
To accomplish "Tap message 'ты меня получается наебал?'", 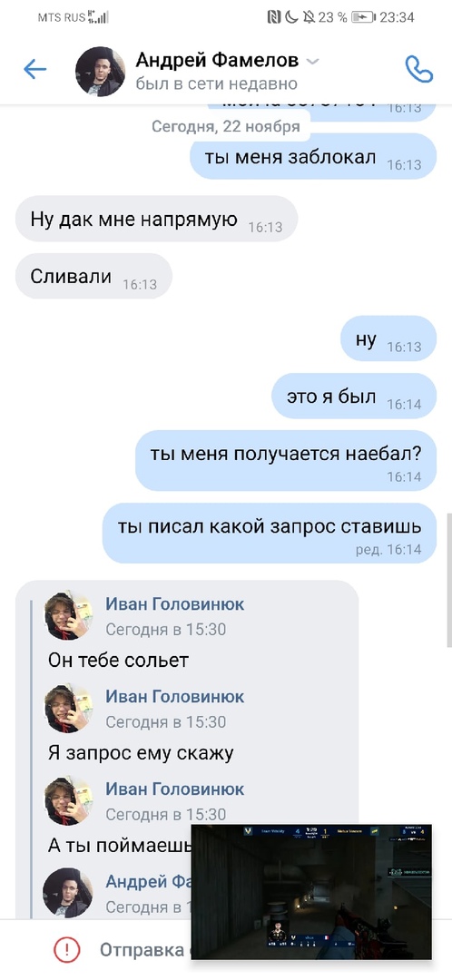I will point(286,461).
